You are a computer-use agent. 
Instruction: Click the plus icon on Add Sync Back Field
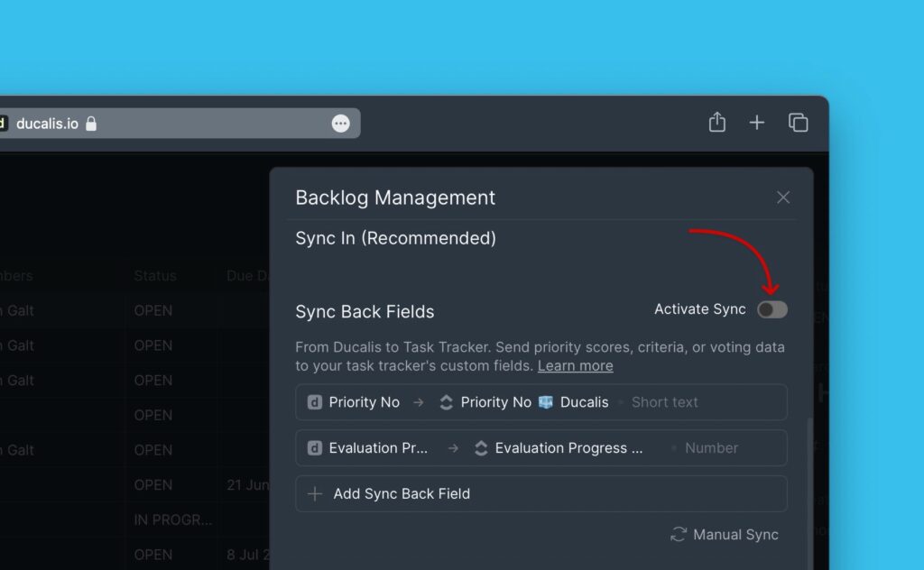pos(314,494)
